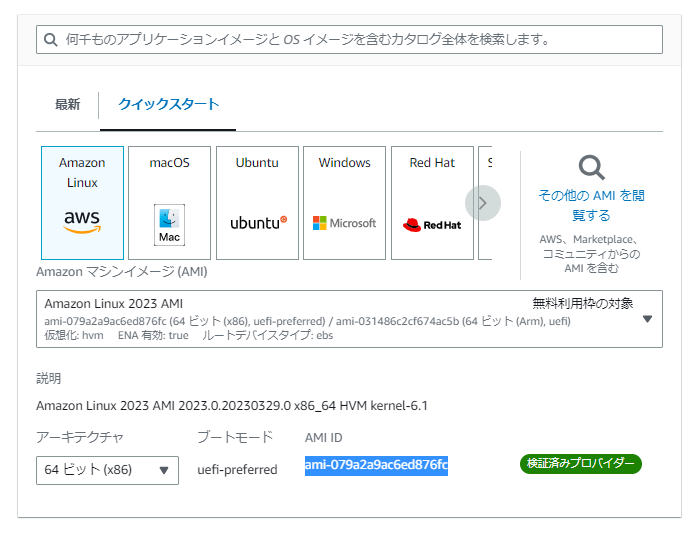
Task: Show more OS tiles with the right arrow
Action: tap(483, 203)
